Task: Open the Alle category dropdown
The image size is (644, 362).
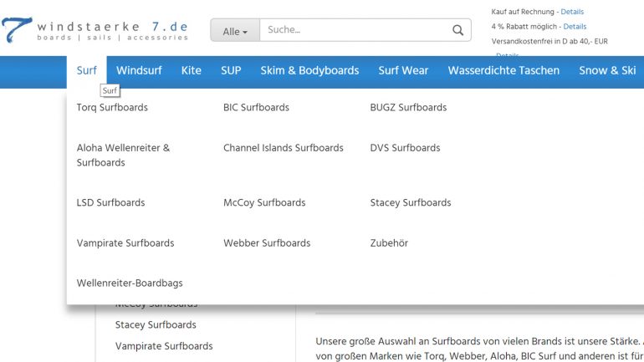Action: click(x=235, y=30)
